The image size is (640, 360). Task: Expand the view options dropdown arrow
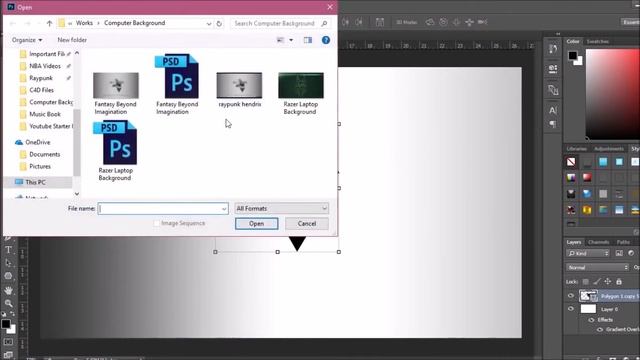click(291, 40)
